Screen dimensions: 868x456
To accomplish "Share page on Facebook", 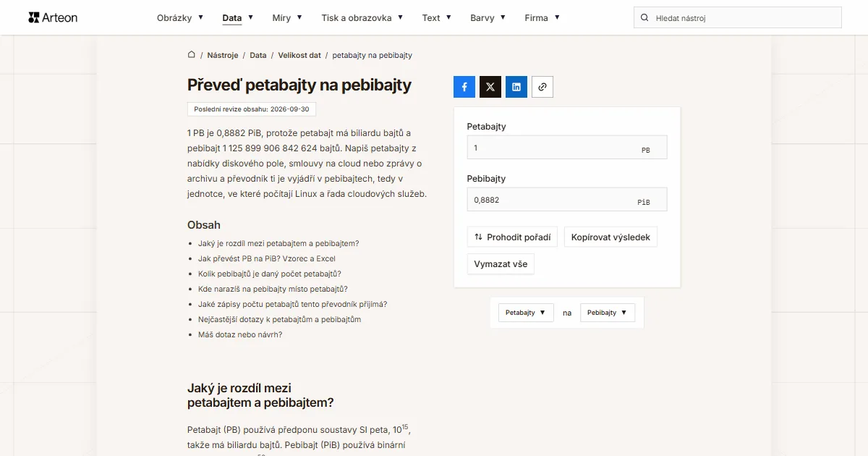I will (x=464, y=87).
